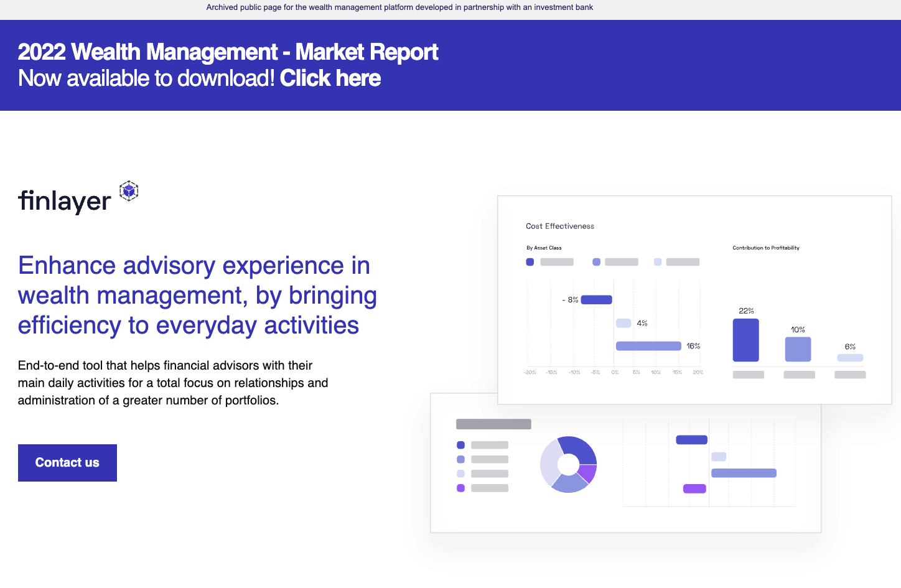Select the 10% profitability column bar
Screen dimensions: 901x588
pyautogui.click(x=798, y=349)
